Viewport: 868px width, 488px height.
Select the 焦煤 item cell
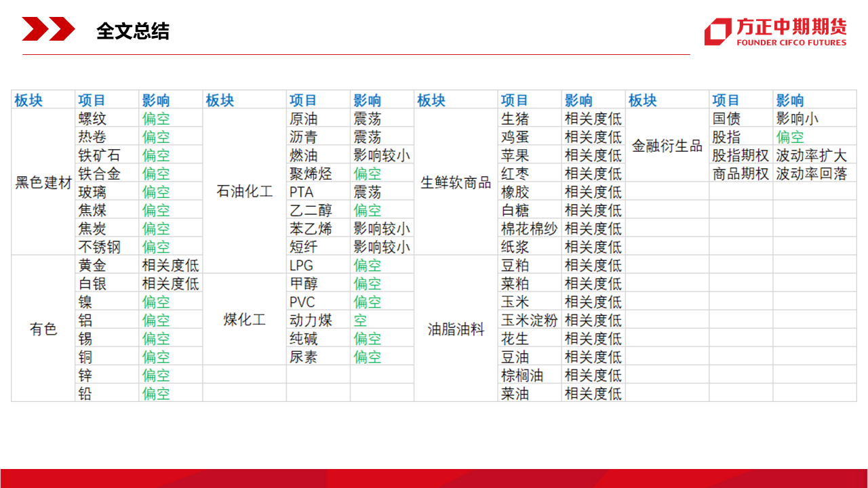(107, 210)
